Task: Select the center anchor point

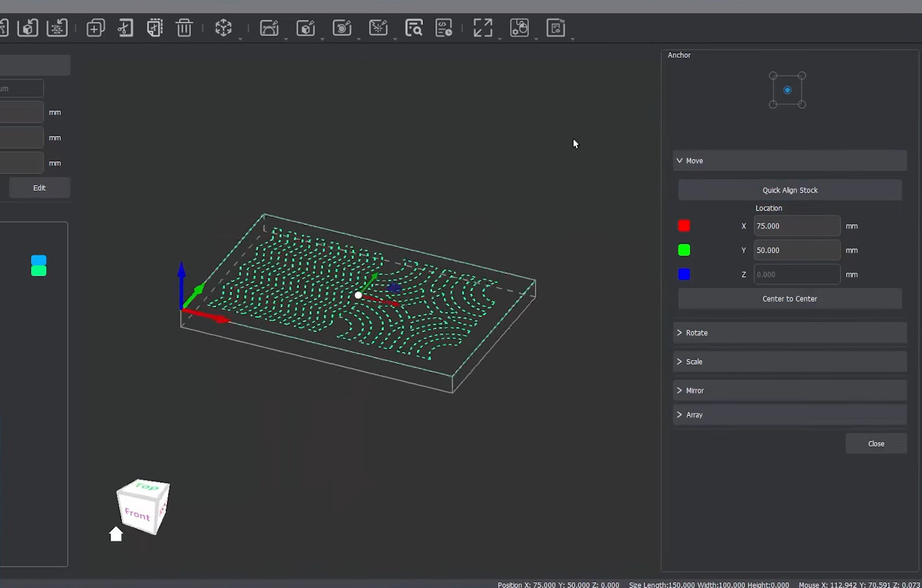Action: pos(787,90)
